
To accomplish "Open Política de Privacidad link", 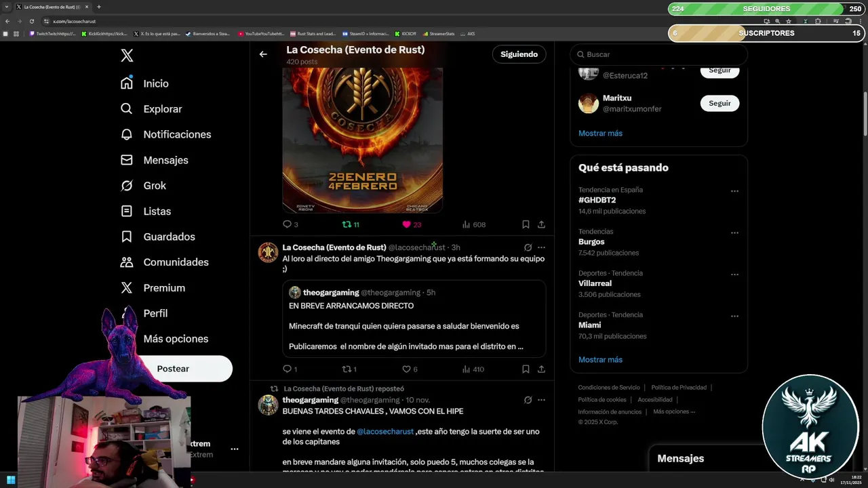I will click(679, 388).
